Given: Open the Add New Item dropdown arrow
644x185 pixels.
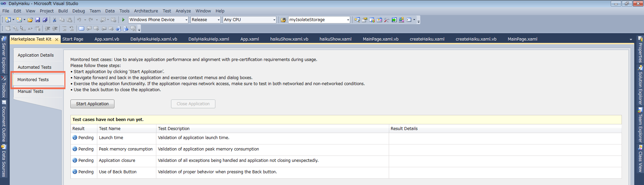Looking at the screenshot, I should [24, 20].
